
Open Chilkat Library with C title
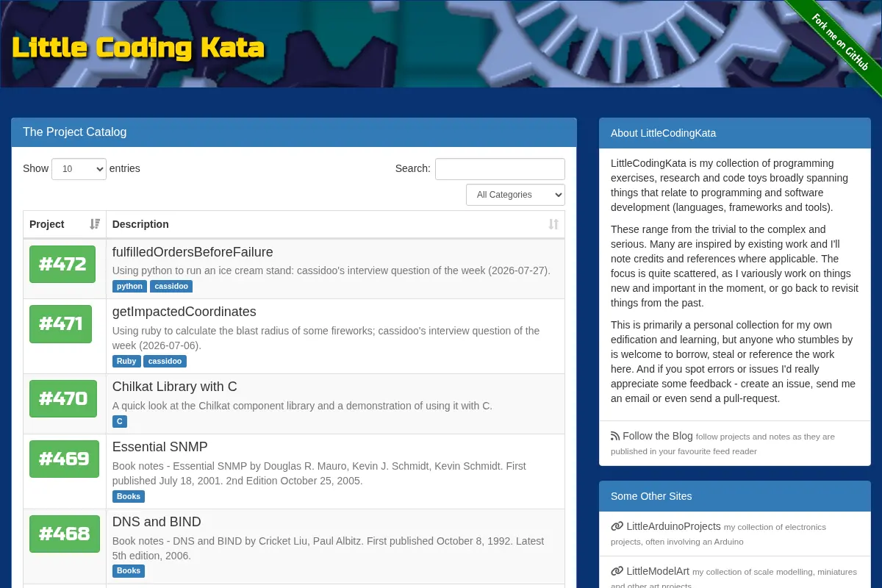point(175,387)
